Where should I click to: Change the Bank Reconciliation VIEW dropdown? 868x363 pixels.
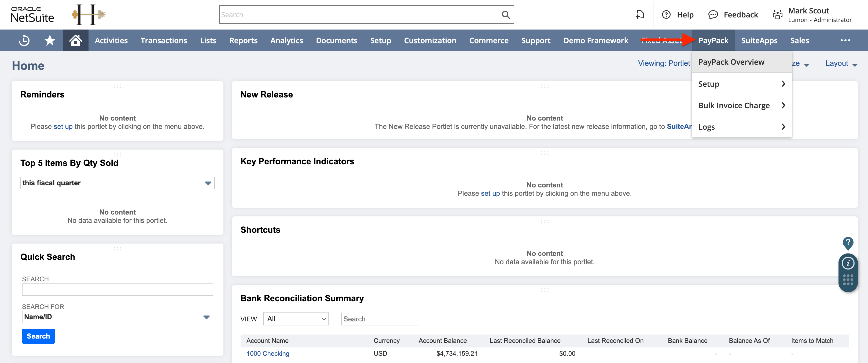(296, 318)
